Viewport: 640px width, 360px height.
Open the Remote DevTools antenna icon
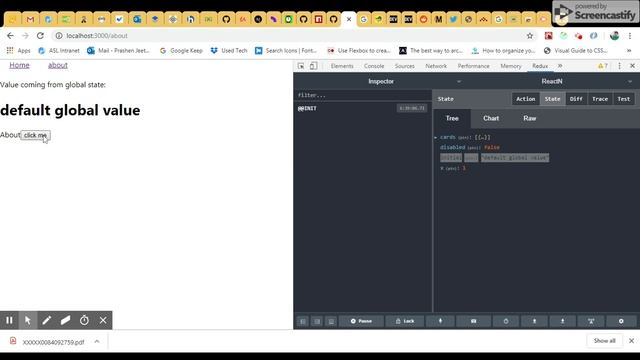click(x=591, y=321)
